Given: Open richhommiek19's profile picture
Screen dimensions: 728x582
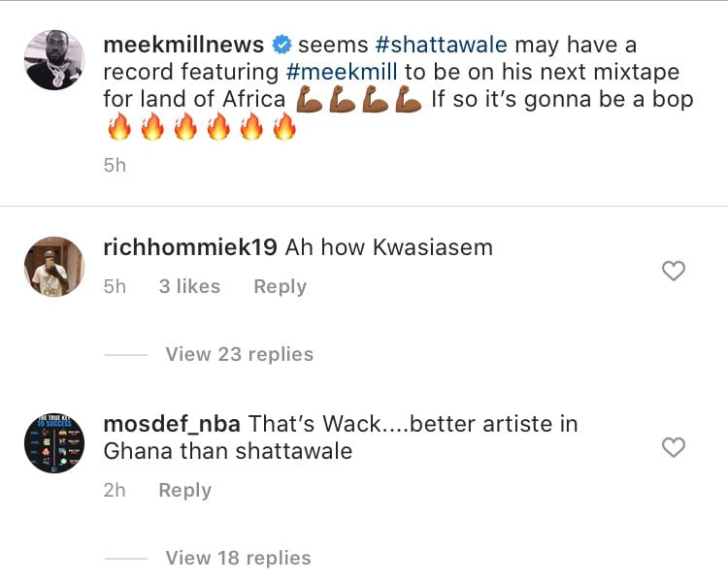Looking at the screenshot, I should click(54, 267).
